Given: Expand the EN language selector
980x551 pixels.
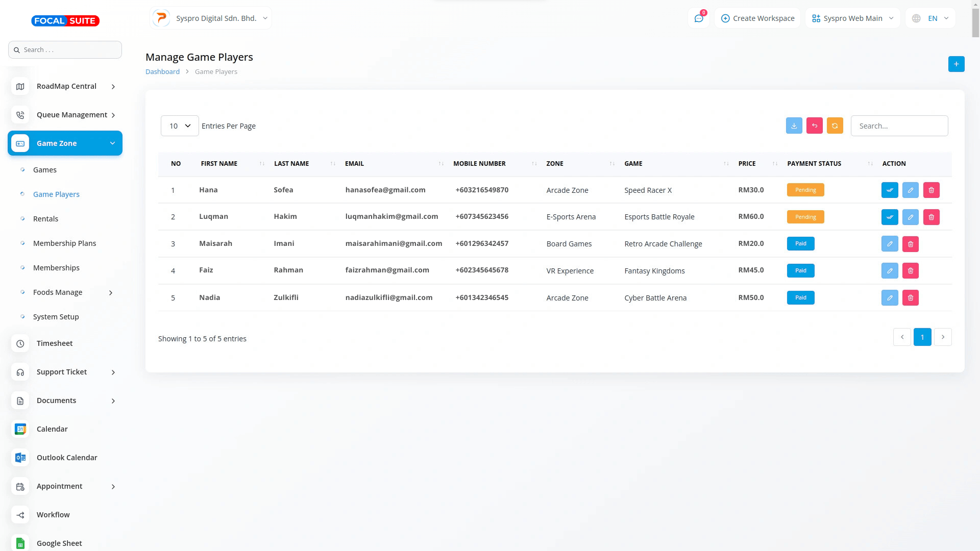Looking at the screenshot, I should point(930,18).
